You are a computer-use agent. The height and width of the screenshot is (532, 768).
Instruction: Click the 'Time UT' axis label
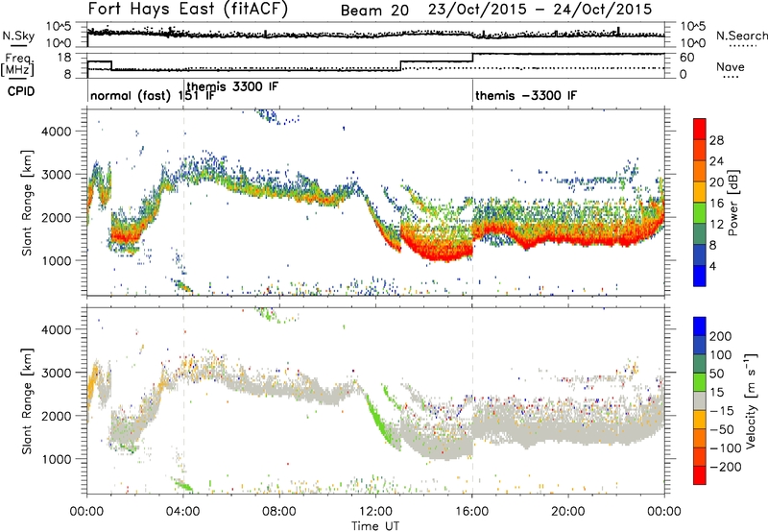click(x=375, y=526)
